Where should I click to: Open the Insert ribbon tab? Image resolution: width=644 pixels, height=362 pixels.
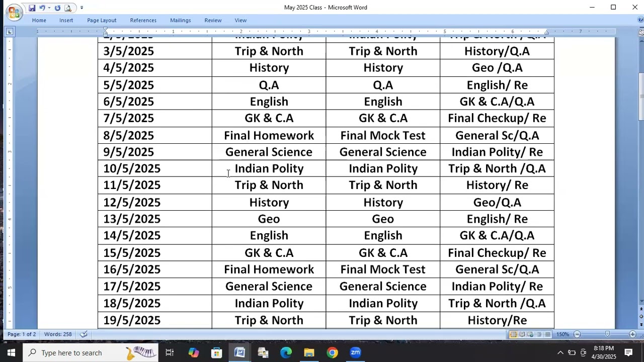click(66, 20)
